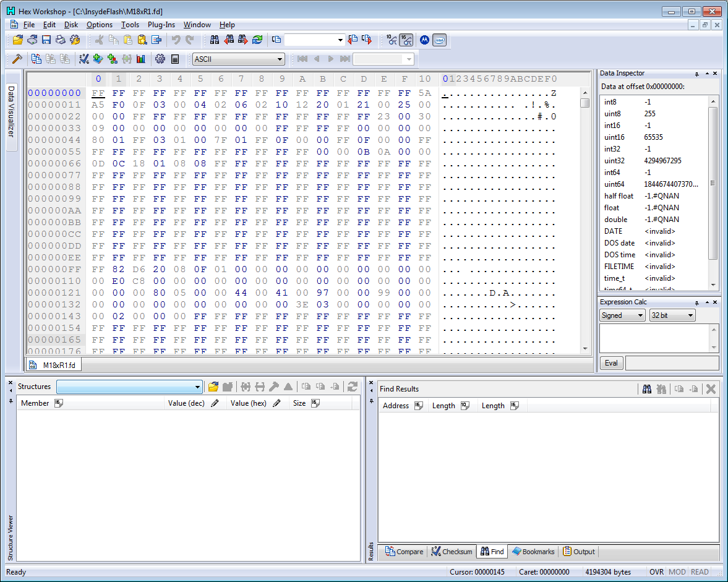This screenshot has height=582, width=728.
Task: Click the Data Inspector scrollbar down arrow
Action: coord(713,285)
